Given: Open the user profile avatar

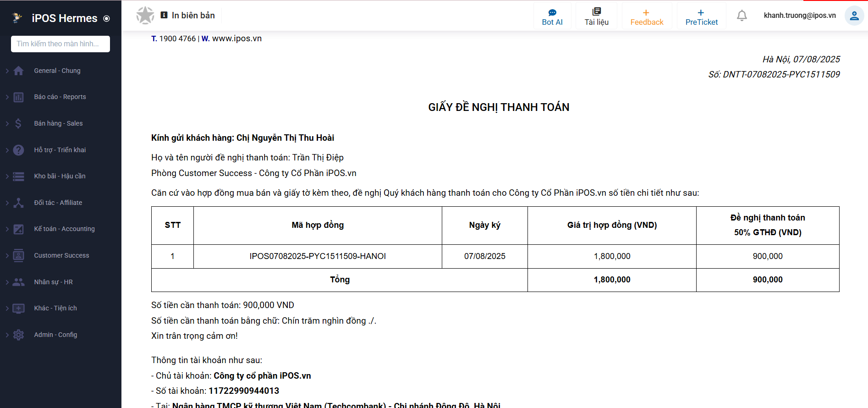Looking at the screenshot, I should [x=854, y=16].
